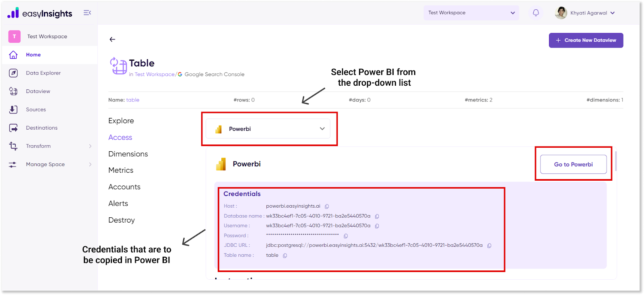Screen dimensions: 644x295
Task: Click Go to Powerbi button
Action: click(573, 164)
